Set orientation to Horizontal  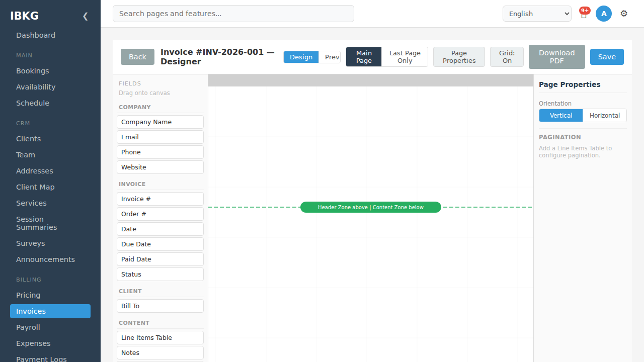605,115
